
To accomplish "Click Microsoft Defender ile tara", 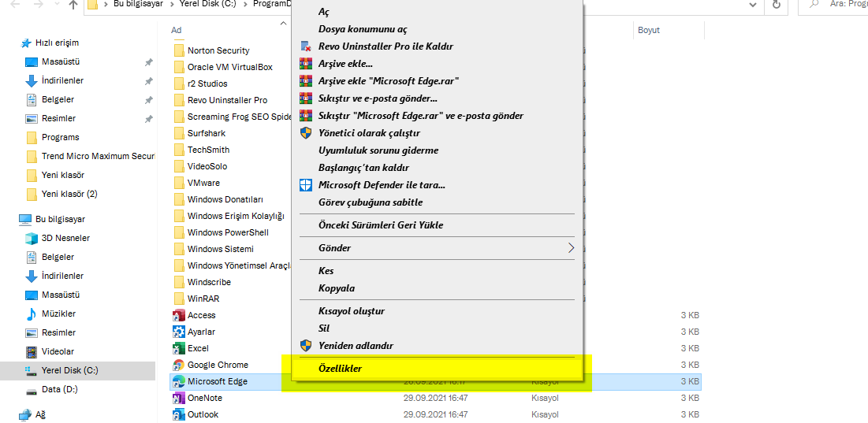I will pos(382,184).
